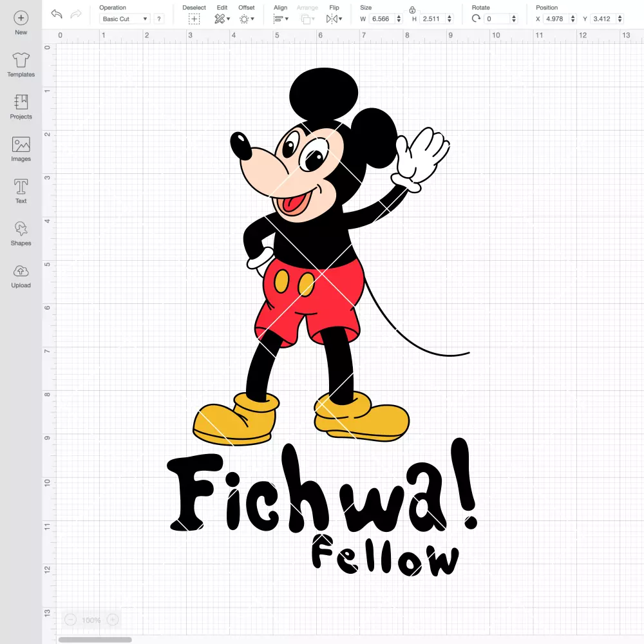644x644 pixels.
Task: Zoom out with the minus button
Action: 70,620
